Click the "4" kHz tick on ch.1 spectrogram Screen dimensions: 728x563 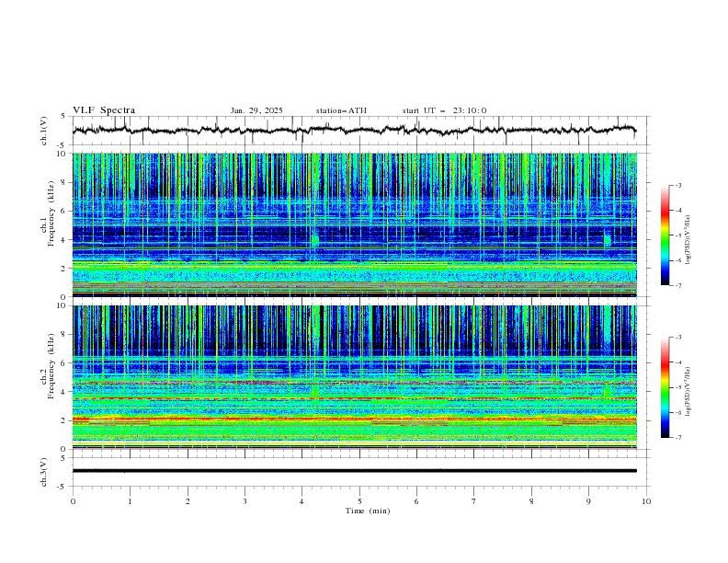64,240
